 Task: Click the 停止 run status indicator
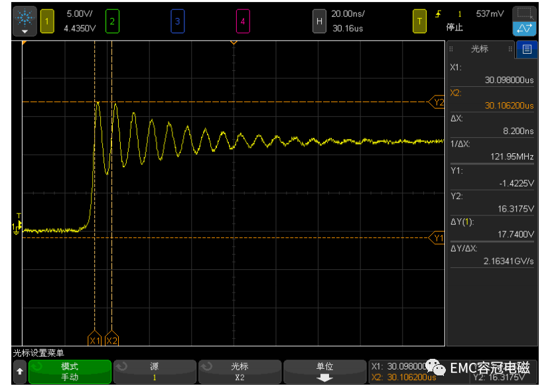pos(454,27)
